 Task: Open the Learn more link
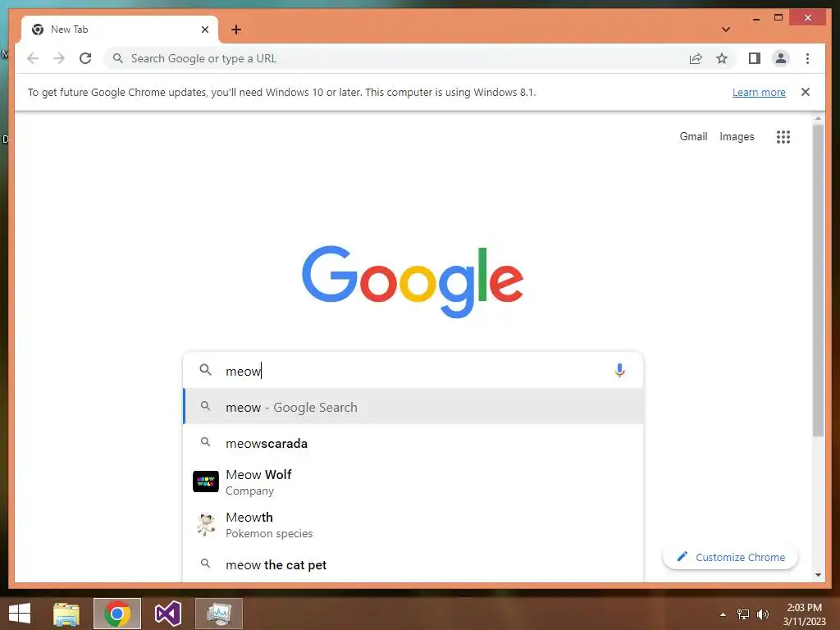[x=759, y=92]
